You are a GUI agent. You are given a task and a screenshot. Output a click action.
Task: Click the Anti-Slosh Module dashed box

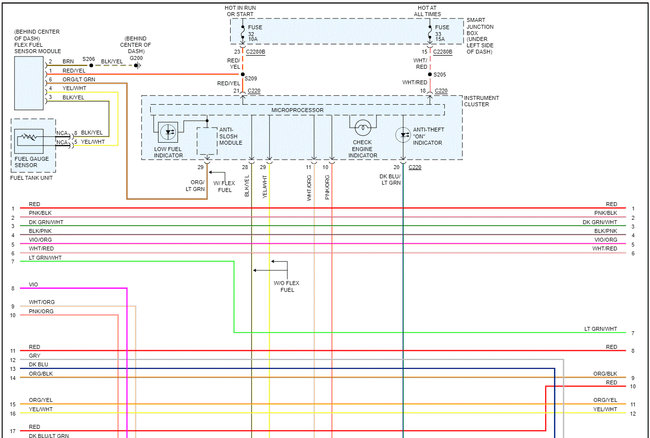coord(207,141)
